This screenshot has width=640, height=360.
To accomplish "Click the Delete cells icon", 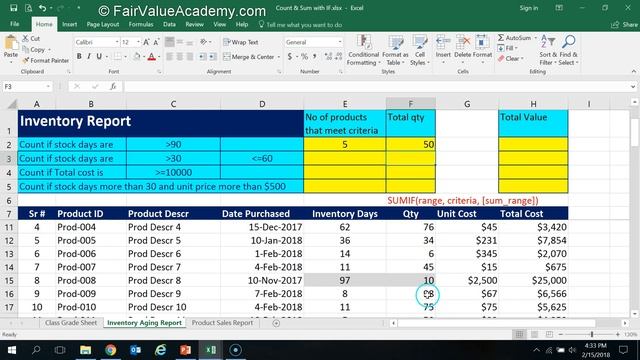I will [x=462, y=42].
